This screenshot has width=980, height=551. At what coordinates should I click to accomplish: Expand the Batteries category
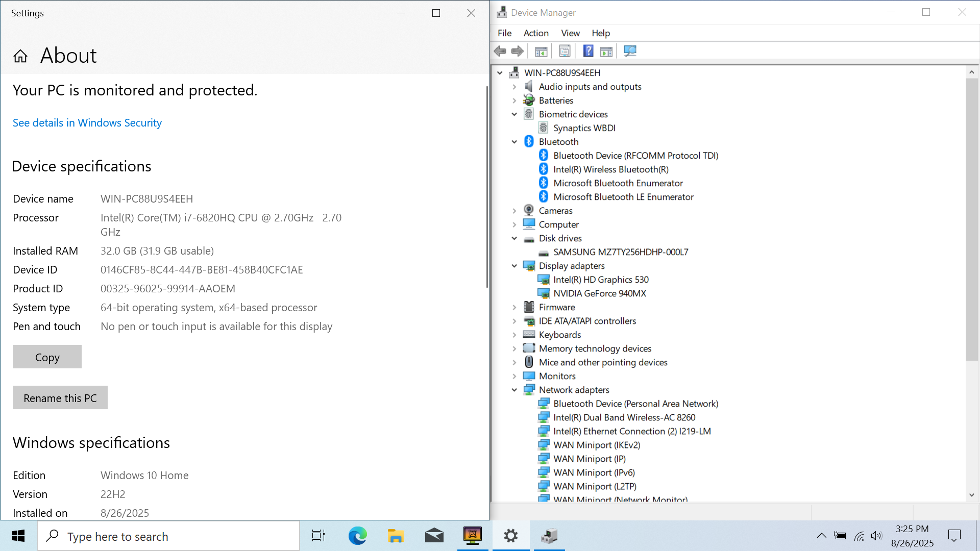(x=514, y=101)
